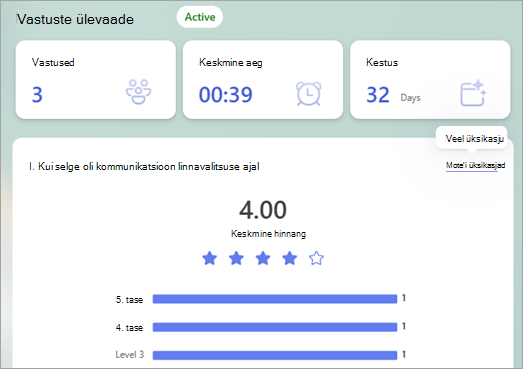Open the Mote'i üksikasjad link
The height and width of the screenshot is (369, 523).
[475, 165]
